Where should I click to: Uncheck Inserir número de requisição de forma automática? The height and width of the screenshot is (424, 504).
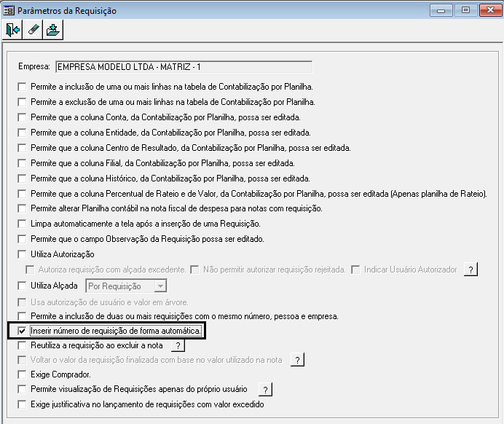tap(22, 331)
